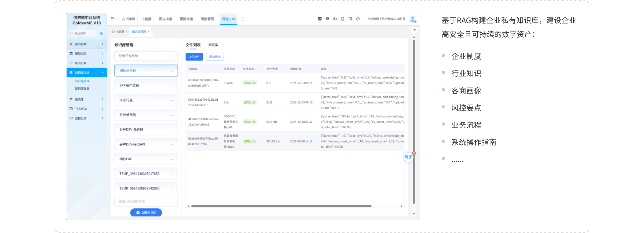The image size is (644, 233).
Task: Click the T-shirt theme icon in the top bar
Action: coord(350,19)
